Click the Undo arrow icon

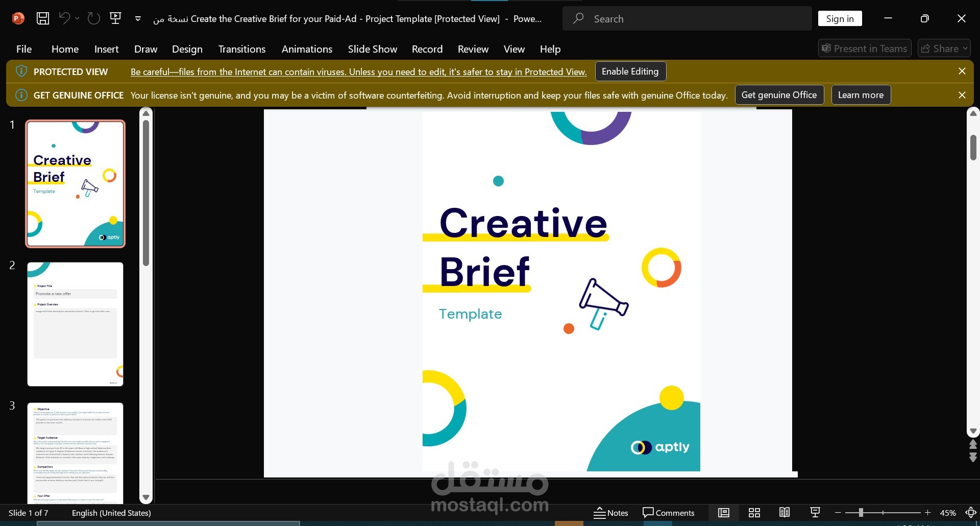[64, 18]
